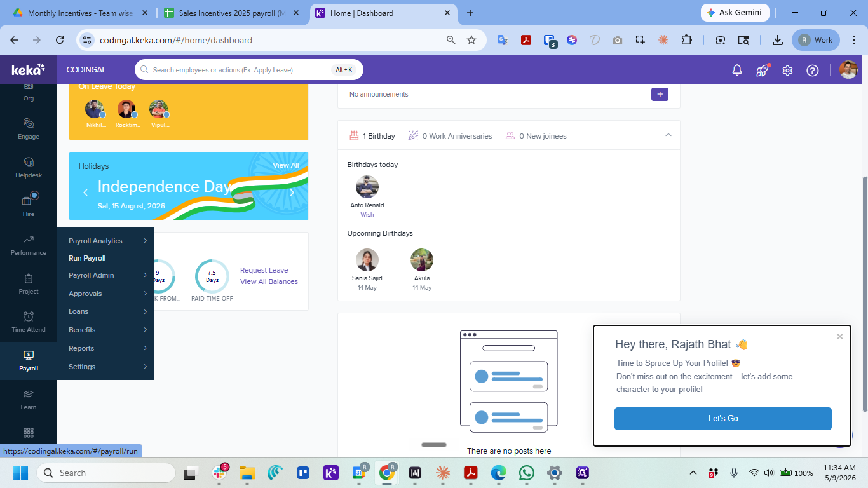Click the Adobe Acrobat extension icon
This screenshot has height=488, width=868.
point(526,40)
